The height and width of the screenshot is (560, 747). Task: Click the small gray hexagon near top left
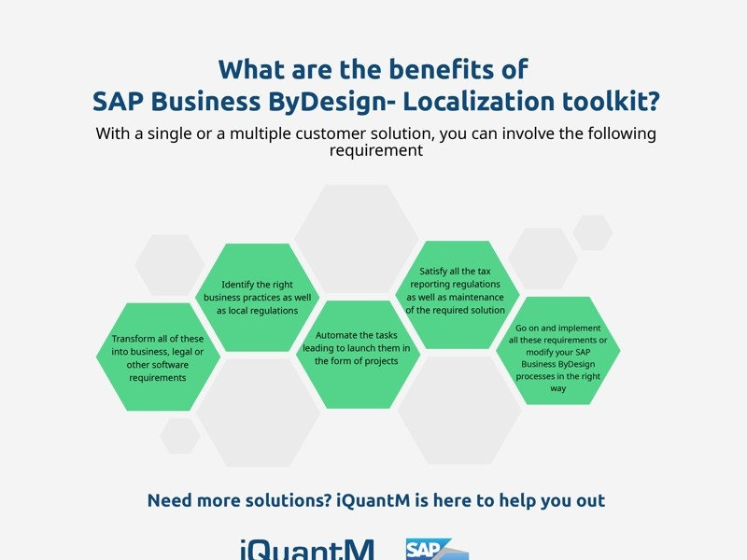(168, 264)
